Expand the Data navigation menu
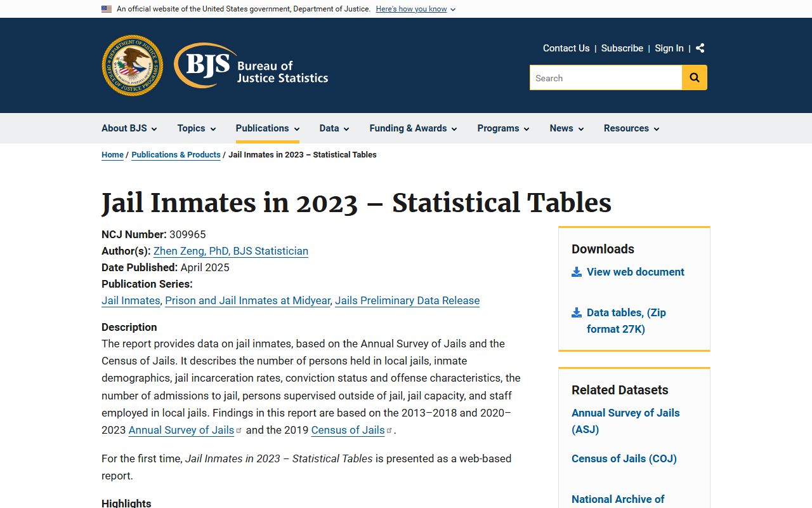This screenshot has width=812, height=508. (334, 128)
